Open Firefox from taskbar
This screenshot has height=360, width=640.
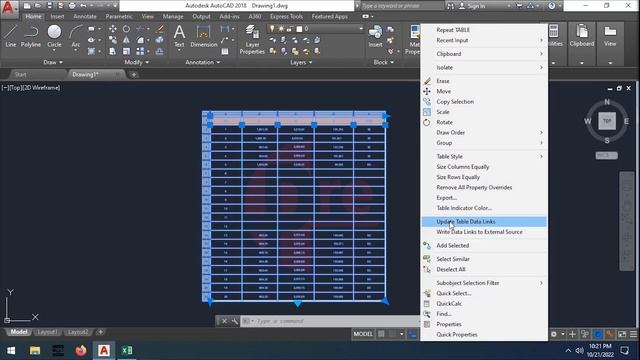(81, 350)
